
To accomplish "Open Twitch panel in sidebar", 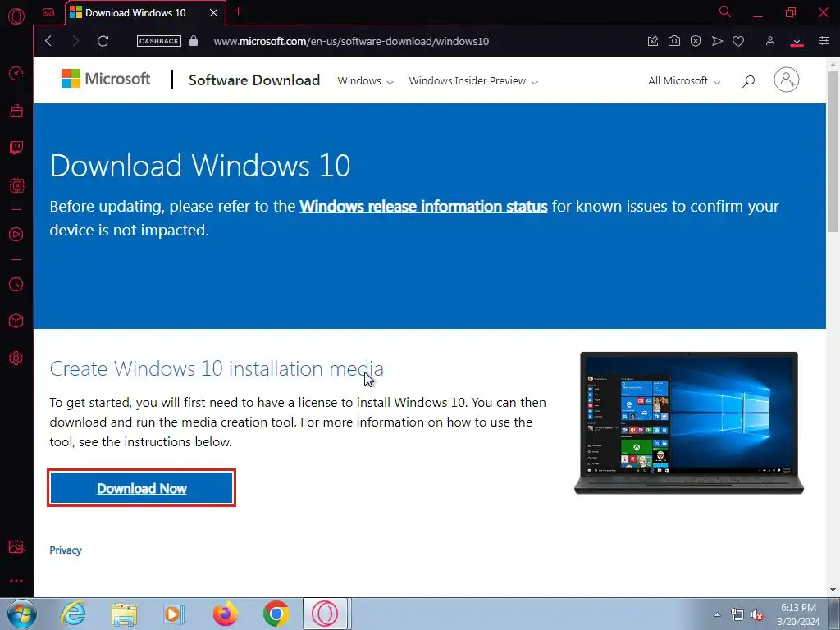I will [x=16, y=148].
